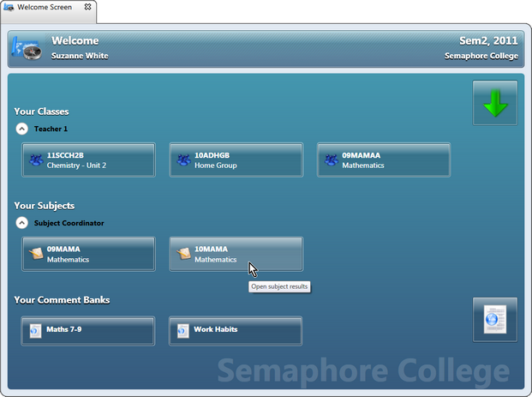
Task: Click the 'Sem2, 2011' text
Action: click(488, 41)
